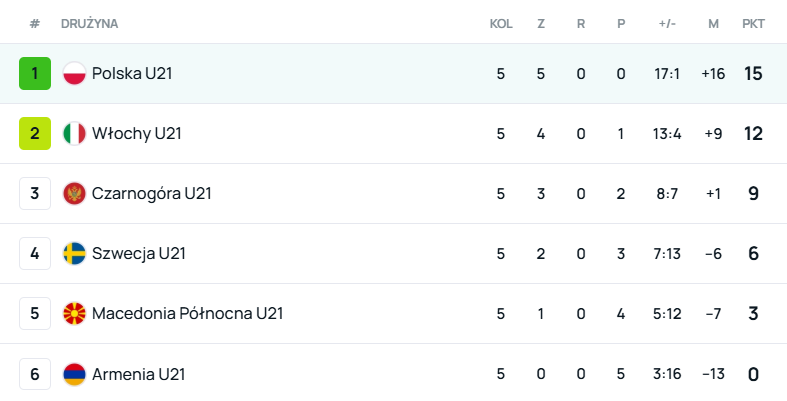Open Macedonia Północna U21 team page

(x=187, y=313)
